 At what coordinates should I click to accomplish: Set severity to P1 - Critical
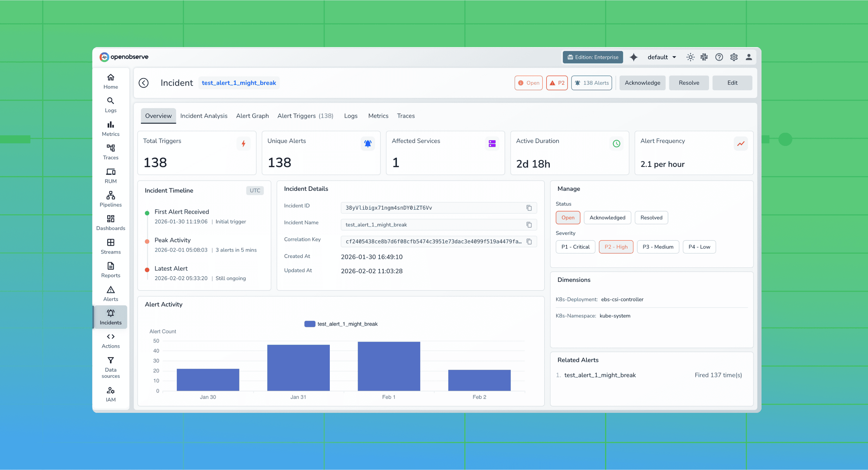pyautogui.click(x=575, y=246)
